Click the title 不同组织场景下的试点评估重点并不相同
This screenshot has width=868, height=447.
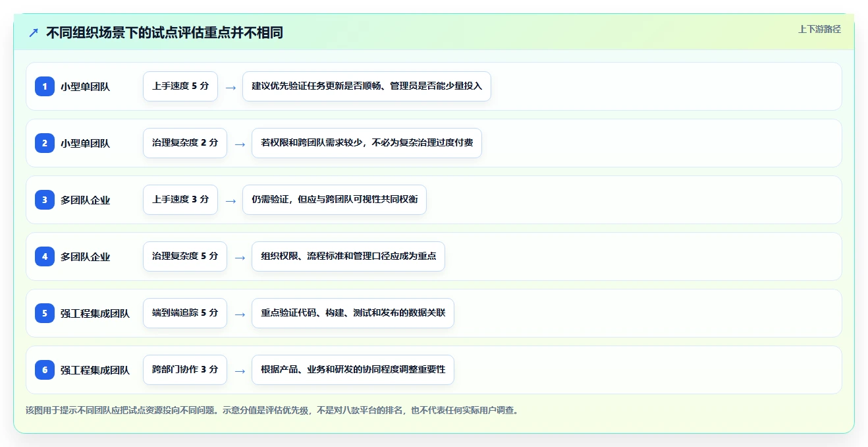point(165,32)
